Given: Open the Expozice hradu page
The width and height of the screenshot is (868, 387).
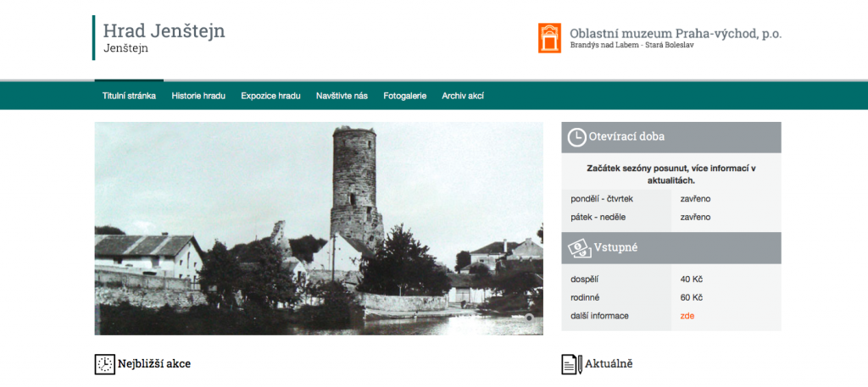Looking at the screenshot, I should 270,96.
